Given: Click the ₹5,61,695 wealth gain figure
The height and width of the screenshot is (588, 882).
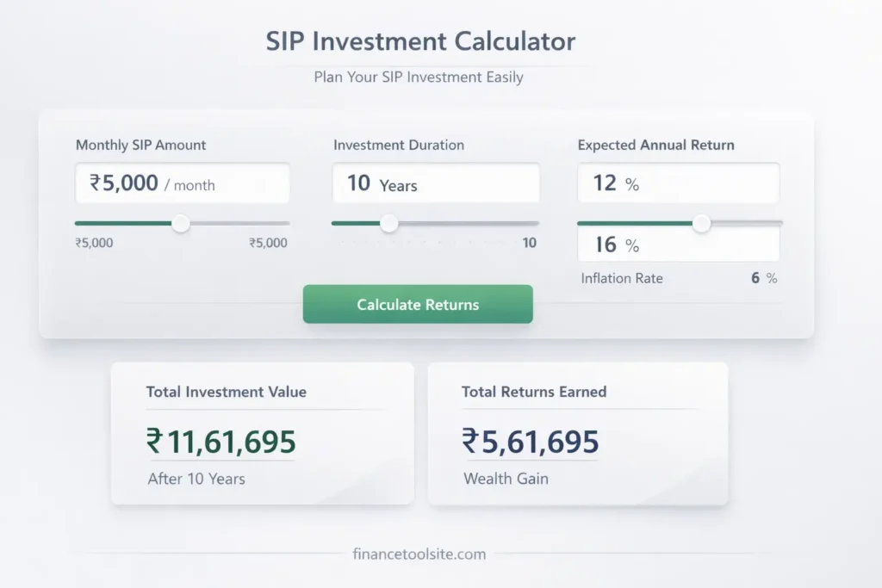Looking at the screenshot, I should tap(531, 442).
